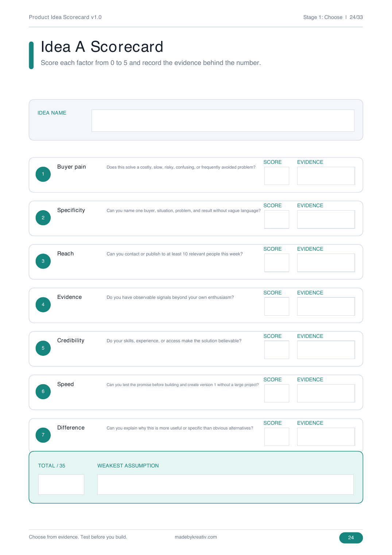Select the number 6 circle for Speed
The height and width of the screenshot is (555, 392).
43,392
